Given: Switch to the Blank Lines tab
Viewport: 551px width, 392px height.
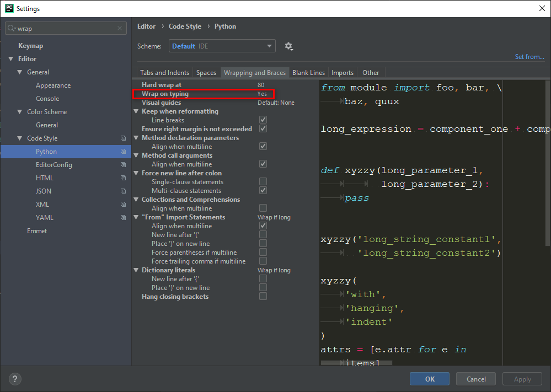Looking at the screenshot, I should coord(308,72).
